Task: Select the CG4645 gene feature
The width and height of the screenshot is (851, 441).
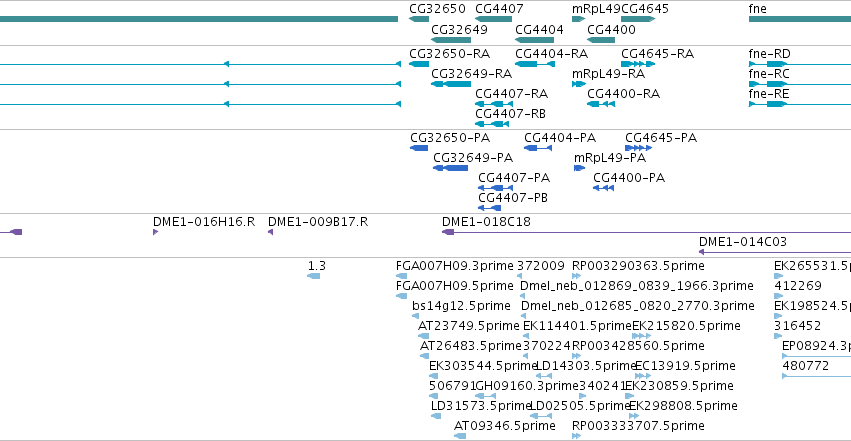Action: pyautogui.click(x=638, y=20)
